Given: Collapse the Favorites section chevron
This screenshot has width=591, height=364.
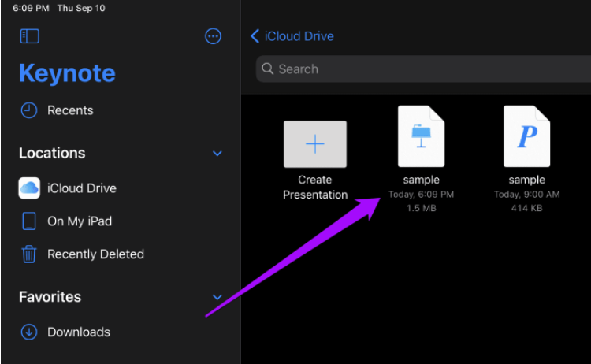Looking at the screenshot, I should pyautogui.click(x=217, y=297).
